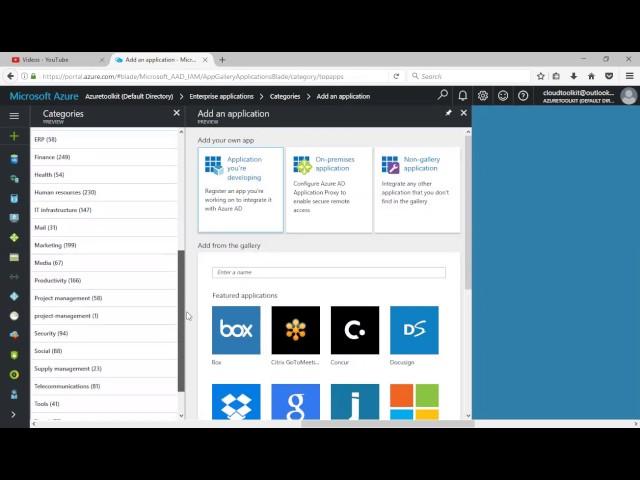The height and width of the screenshot is (480, 640).
Task: Click the browser back arrow
Action: coord(11,76)
